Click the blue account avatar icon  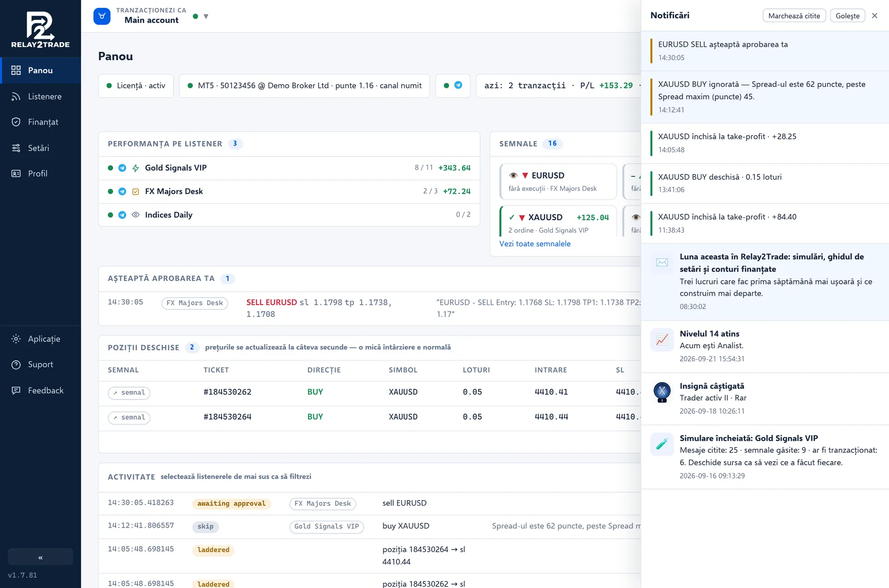point(102,16)
